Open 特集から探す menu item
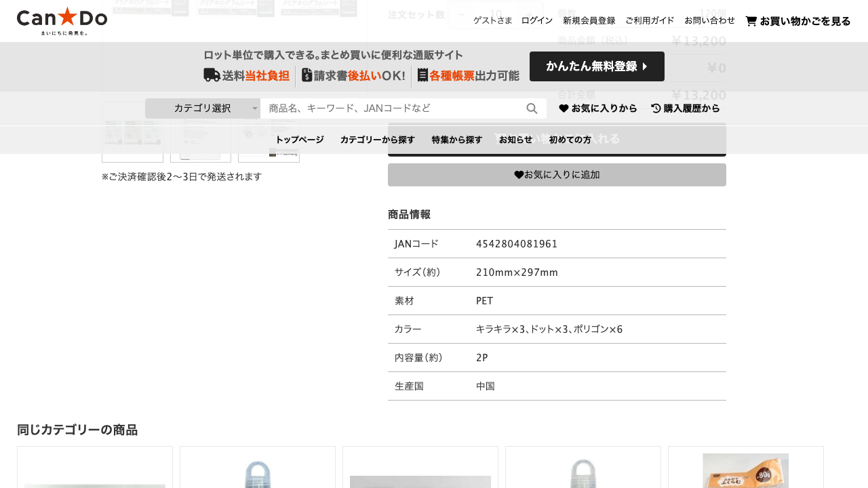The width and height of the screenshot is (868, 488). coord(457,140)
